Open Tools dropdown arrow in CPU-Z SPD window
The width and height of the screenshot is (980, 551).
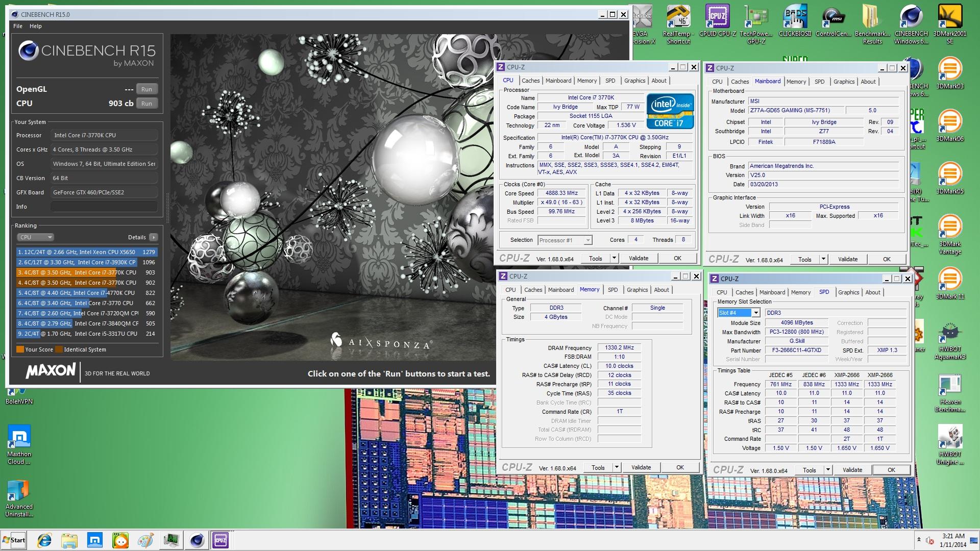828,470
